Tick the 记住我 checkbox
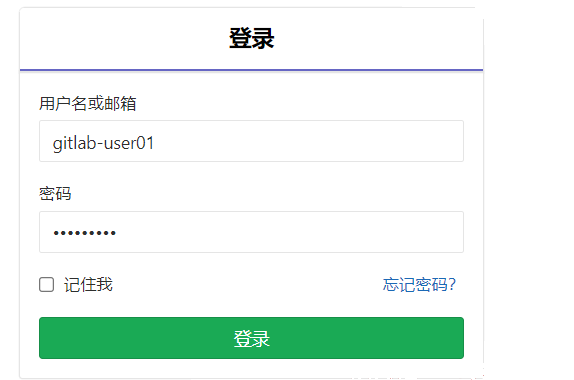 pos(46,284)
